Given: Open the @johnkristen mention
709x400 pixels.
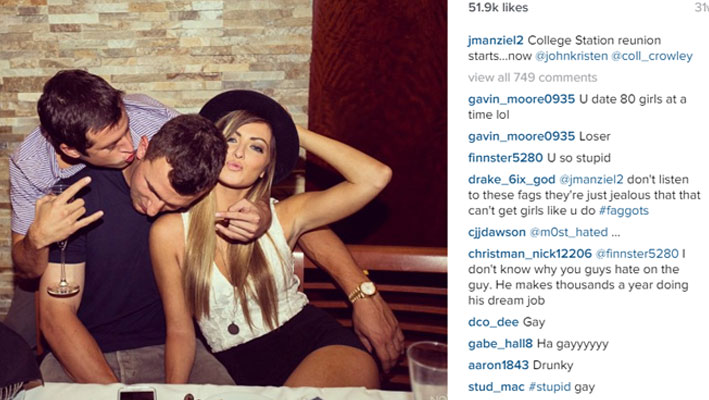Looking at the screenshot, I should [572, 56].
